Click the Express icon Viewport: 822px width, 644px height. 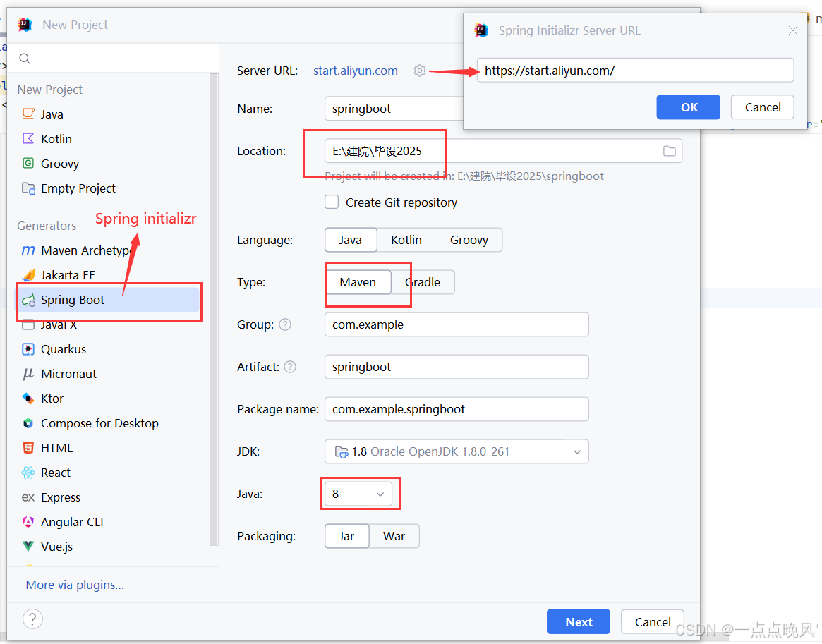28,497
